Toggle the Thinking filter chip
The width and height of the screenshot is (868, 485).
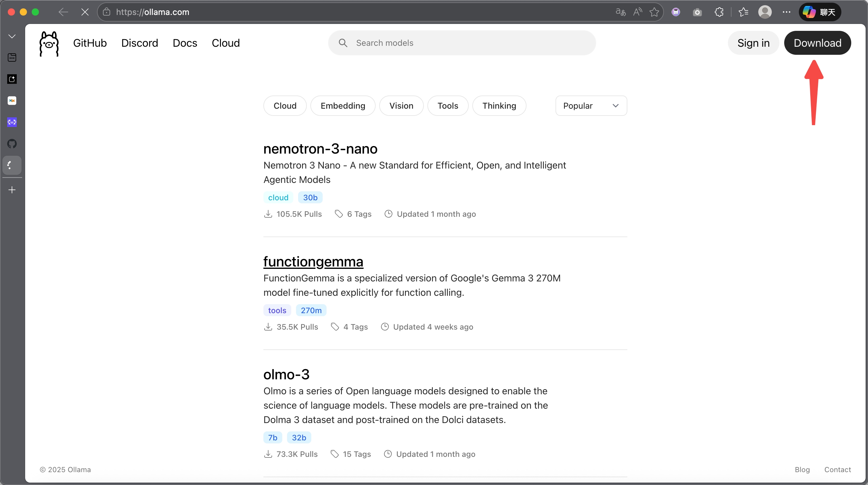(499, 106)
